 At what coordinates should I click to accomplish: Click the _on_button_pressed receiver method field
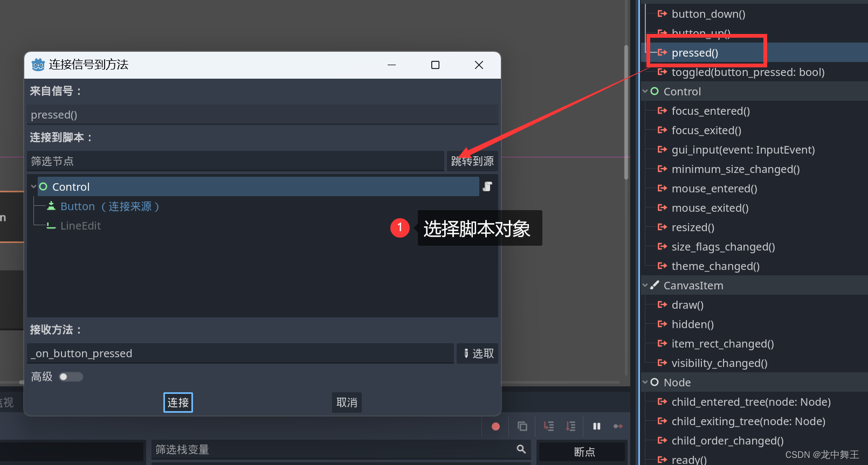click(240, 353)
